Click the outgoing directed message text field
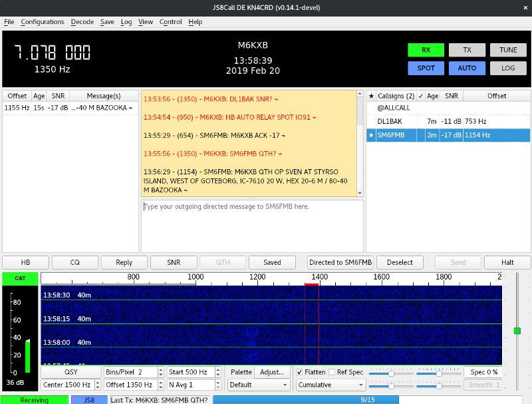The width and height of the screenshot is (532, 404). pos(251,226)
